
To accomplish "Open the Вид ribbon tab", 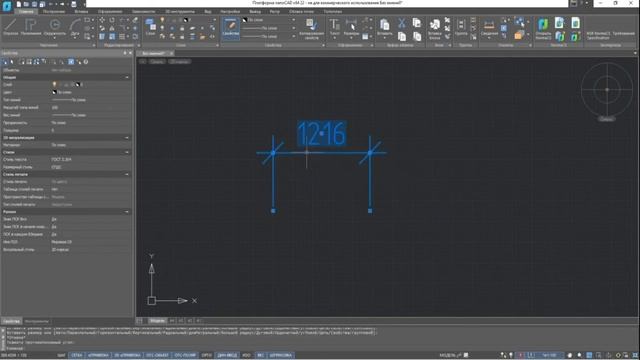I will coord(208,11).
